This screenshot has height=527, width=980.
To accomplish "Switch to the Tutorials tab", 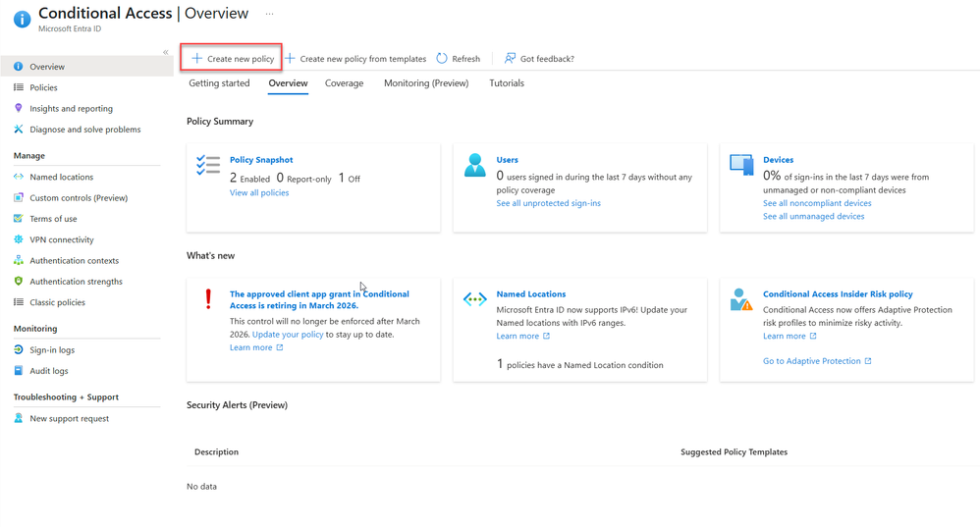I will tap(507, 83).
